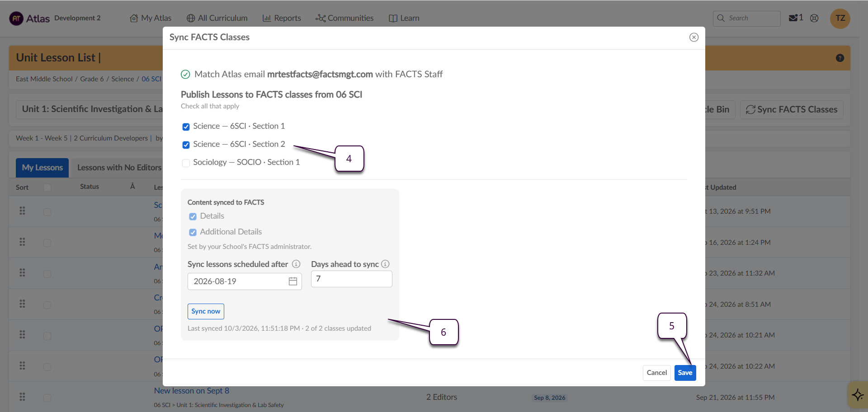
Task: Open the Atlas logo home
Action: point(29,19)
